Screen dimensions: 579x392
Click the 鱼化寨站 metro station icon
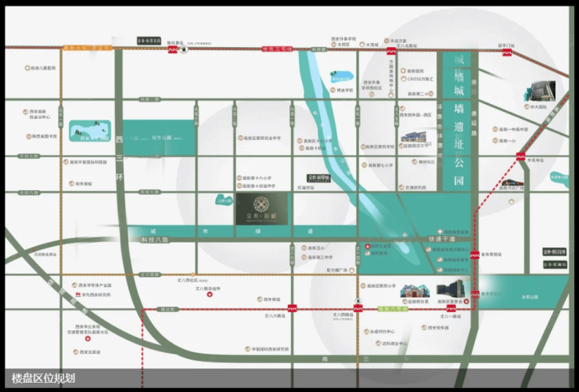pos(172,49)
